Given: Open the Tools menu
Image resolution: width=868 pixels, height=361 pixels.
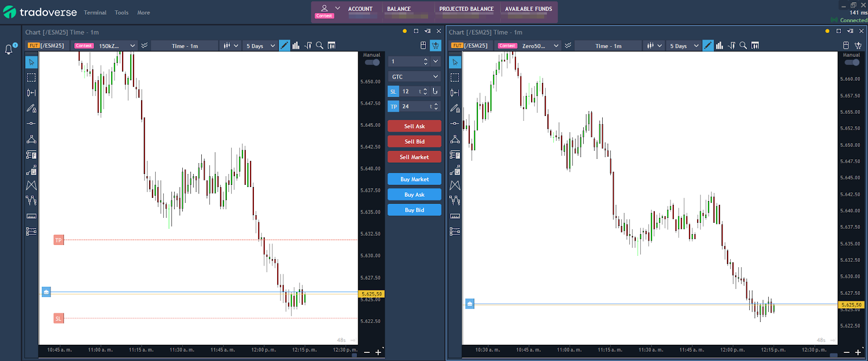Looking at the screenshot, I should (x=122, y=12).
